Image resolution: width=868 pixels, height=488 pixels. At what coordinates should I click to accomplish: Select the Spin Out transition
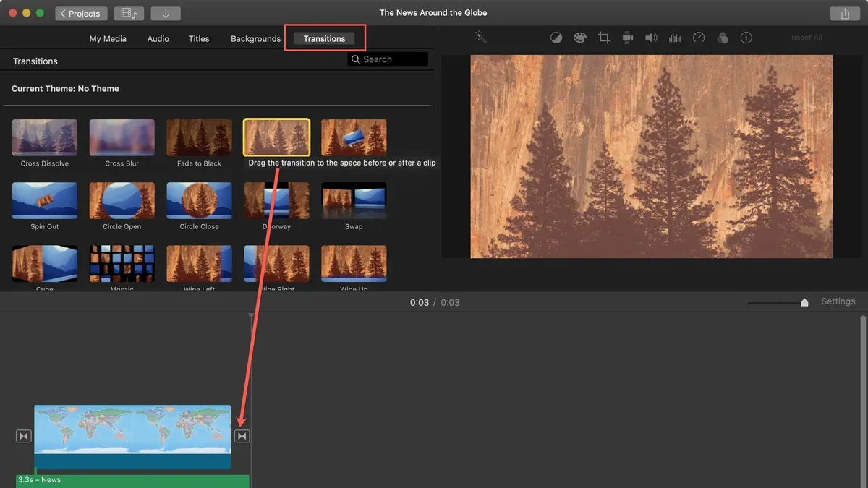(x=45, y=201)
